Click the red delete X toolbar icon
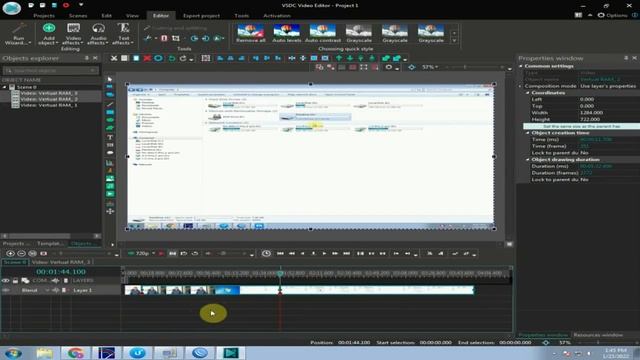Screen dimensions: 640x360 coord(147,58)
